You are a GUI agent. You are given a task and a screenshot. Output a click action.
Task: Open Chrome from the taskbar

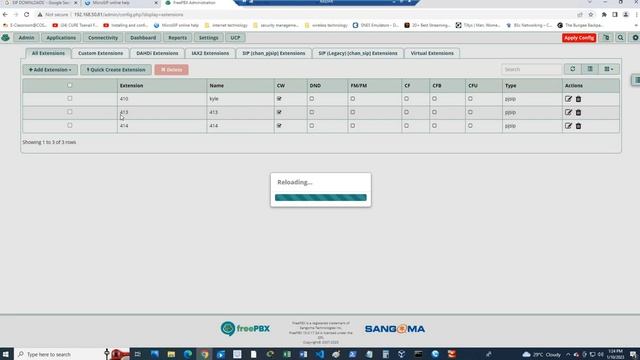coord(204,354)
